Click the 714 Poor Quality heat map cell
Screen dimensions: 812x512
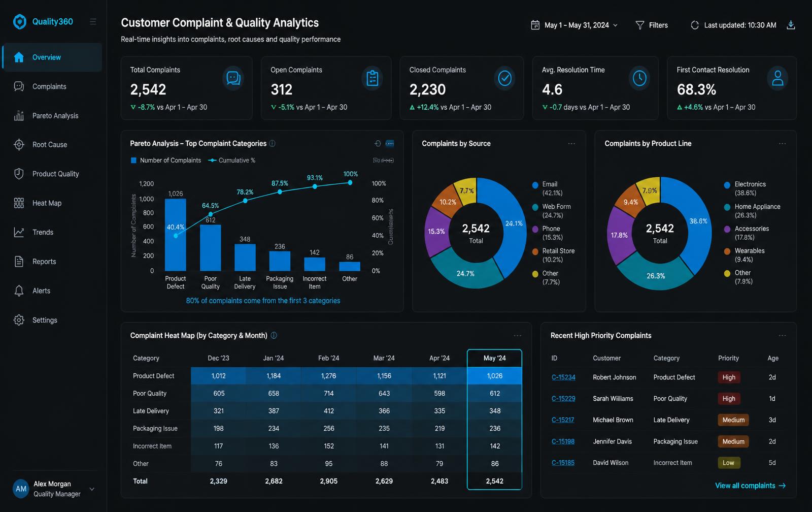click(x=329, y=393)
